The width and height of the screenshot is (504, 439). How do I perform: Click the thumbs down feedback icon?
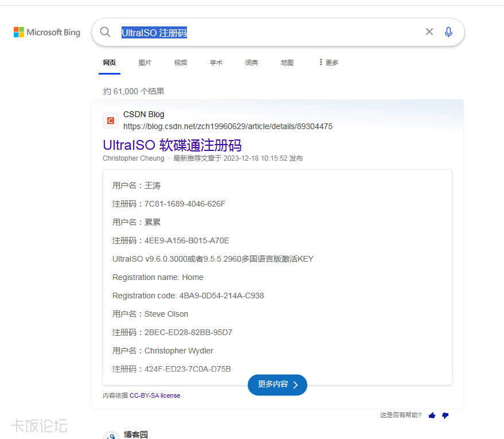coord(445,415)
